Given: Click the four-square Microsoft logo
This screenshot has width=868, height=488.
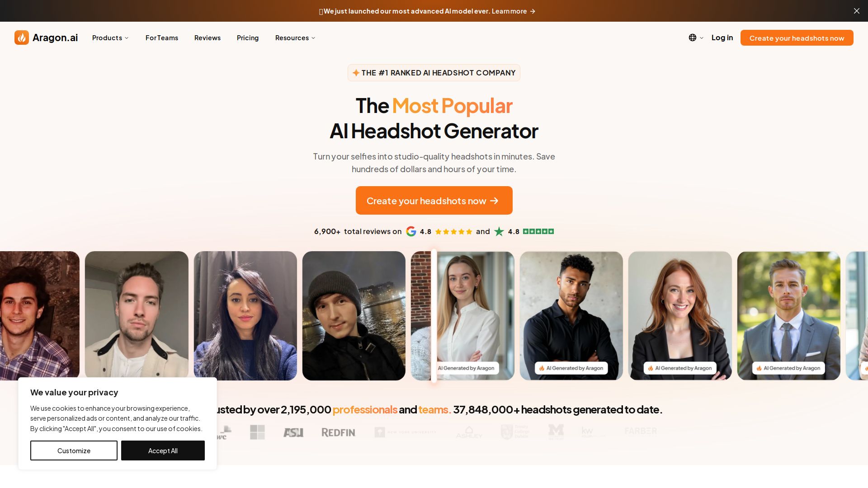Looking at the screenshot, I should (x=257, y=432).
